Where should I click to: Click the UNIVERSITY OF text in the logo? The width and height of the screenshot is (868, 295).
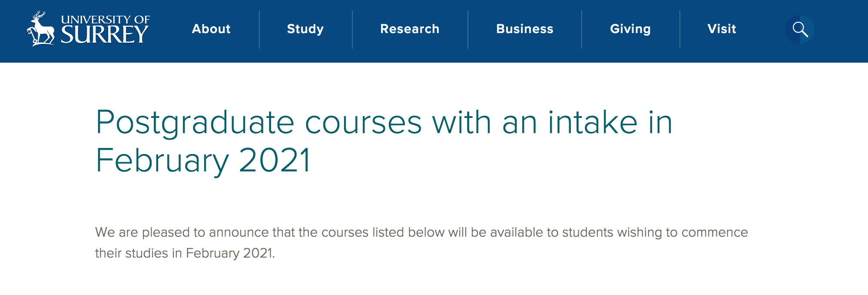(x=106, y=20)
